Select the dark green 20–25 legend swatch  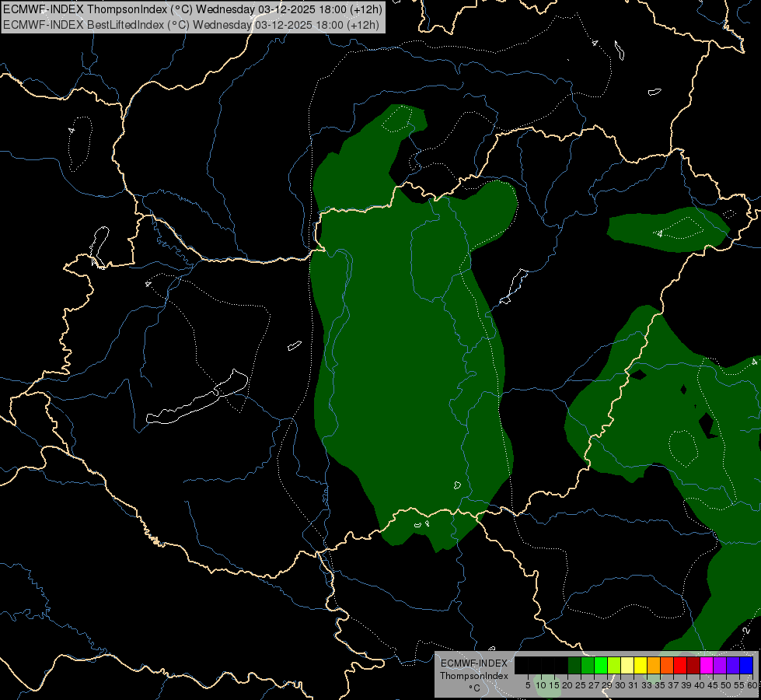(x=574, y=665)
